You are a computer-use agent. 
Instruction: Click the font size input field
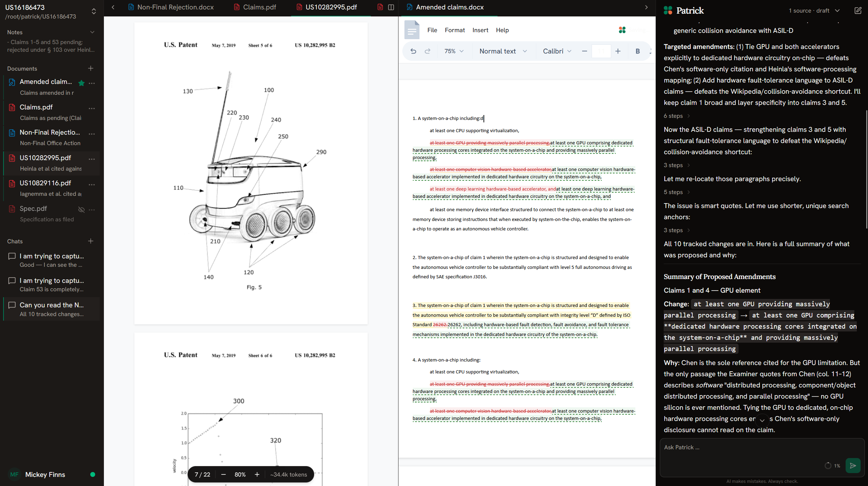(x=601, y=51)
